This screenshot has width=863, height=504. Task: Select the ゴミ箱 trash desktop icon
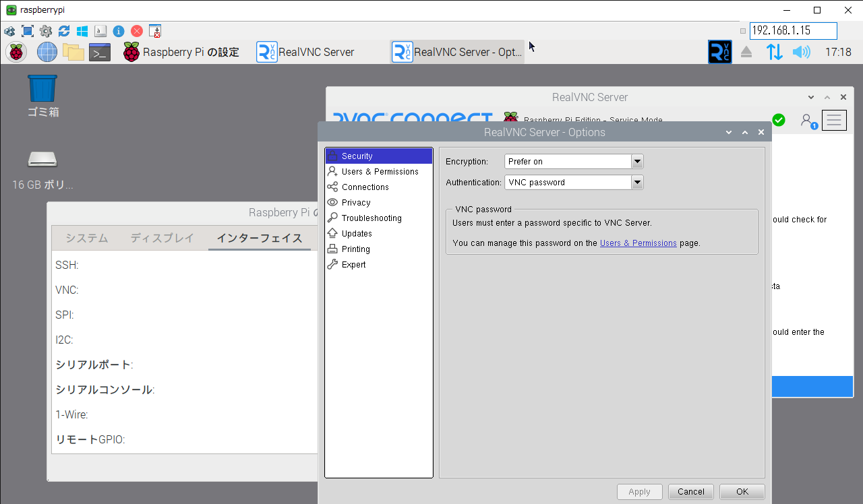(x=42, y=96)
